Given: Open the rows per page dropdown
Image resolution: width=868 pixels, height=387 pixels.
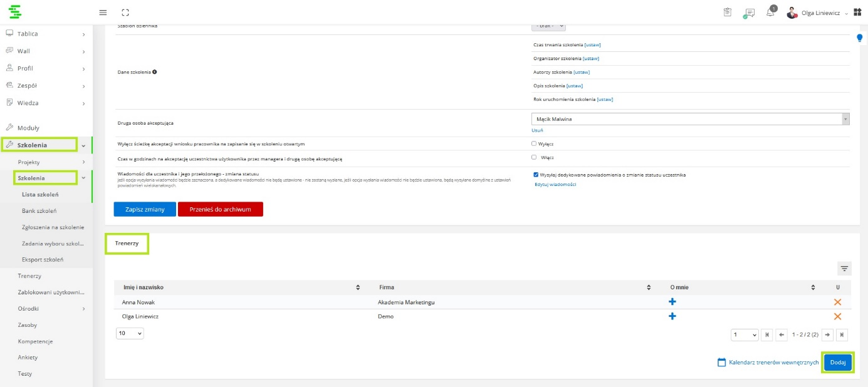Looking at the screenshot, I should tap(130, 334).
